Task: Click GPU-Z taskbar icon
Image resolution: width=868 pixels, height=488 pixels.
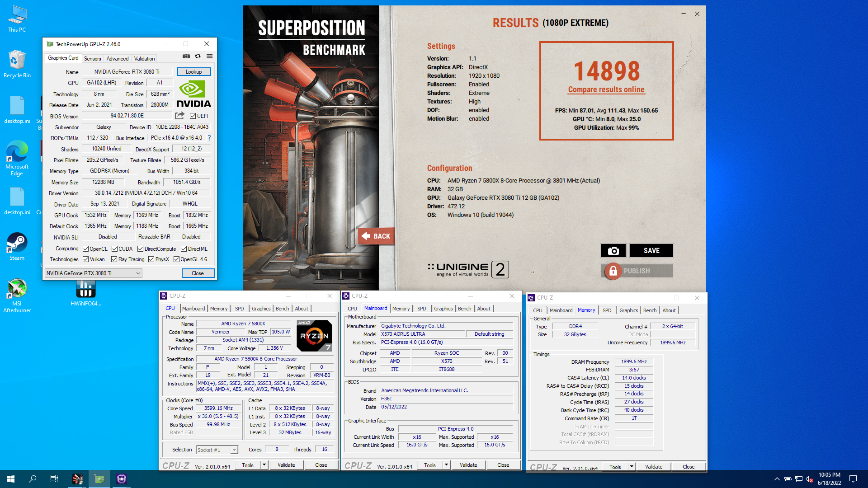Action: pyautogui.click(x=99, y=479)
